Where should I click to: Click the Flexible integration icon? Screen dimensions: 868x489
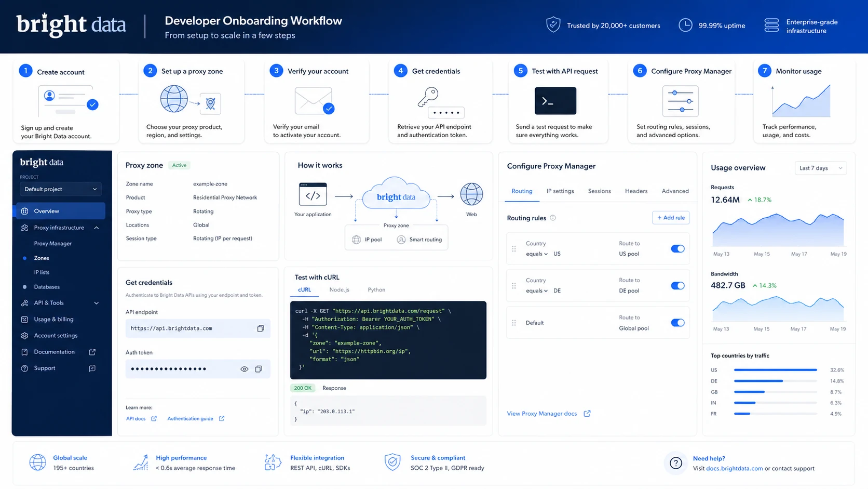coord(273,462)
